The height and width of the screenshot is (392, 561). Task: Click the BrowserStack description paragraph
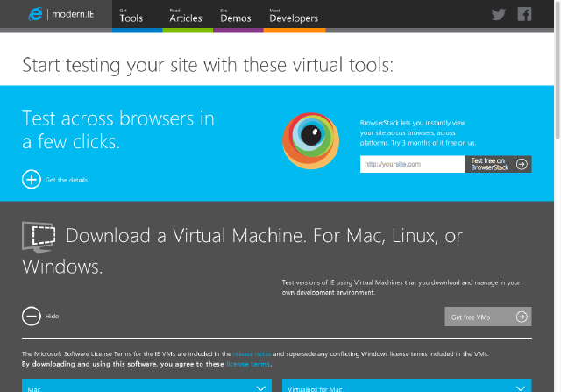[x=418, y=132]
